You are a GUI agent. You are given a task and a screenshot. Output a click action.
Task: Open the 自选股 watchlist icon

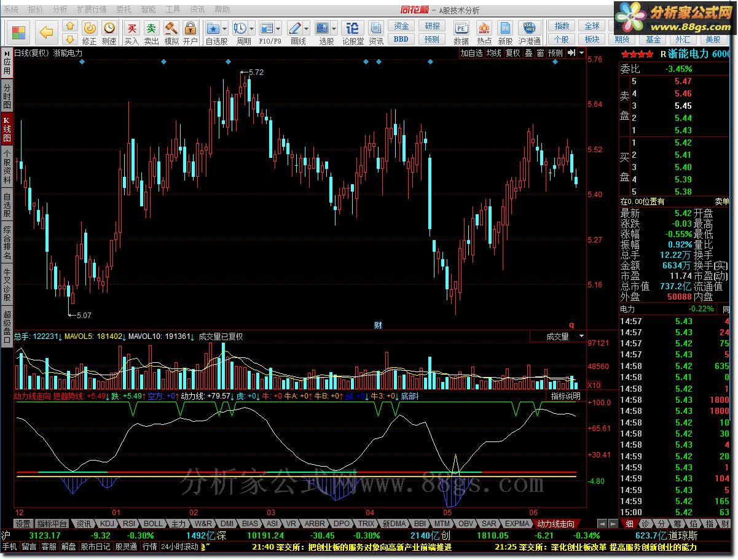213,28
